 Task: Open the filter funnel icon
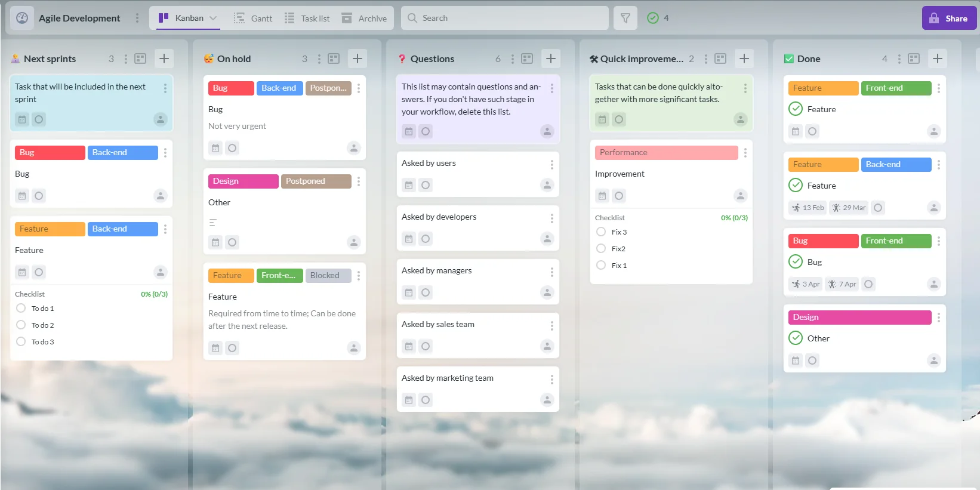[625, 18]
